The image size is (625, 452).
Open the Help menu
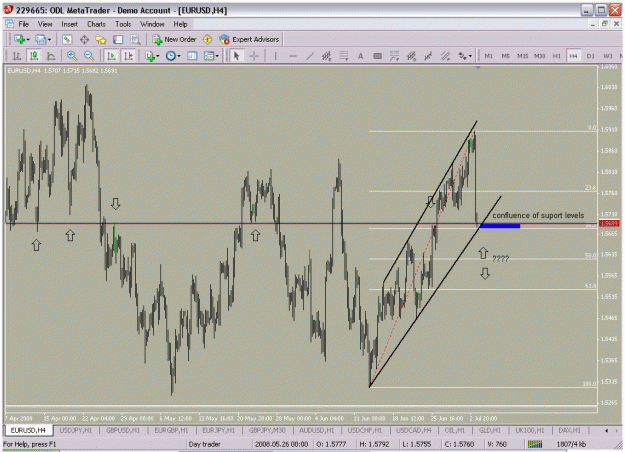click(x=180, y=24)
